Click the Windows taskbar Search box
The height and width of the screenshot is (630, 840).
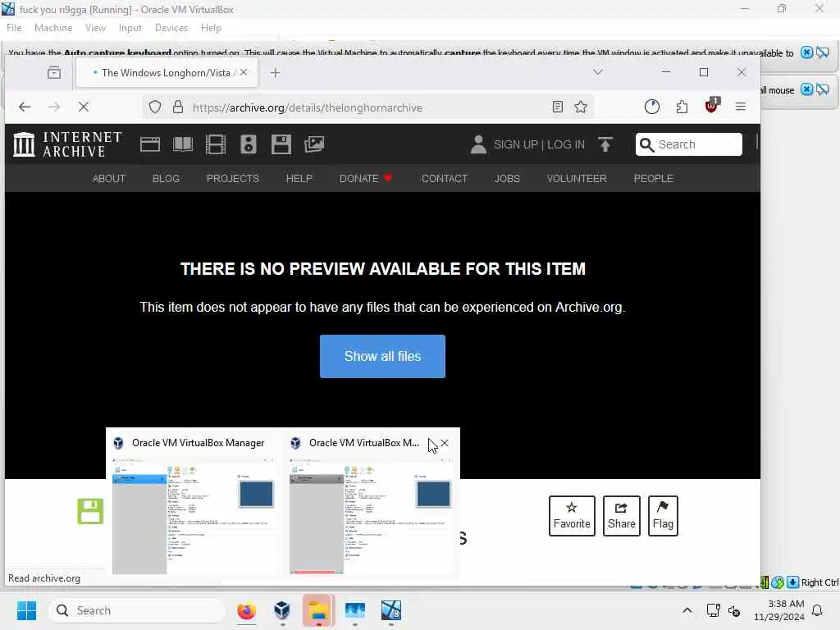coord(137,610)
